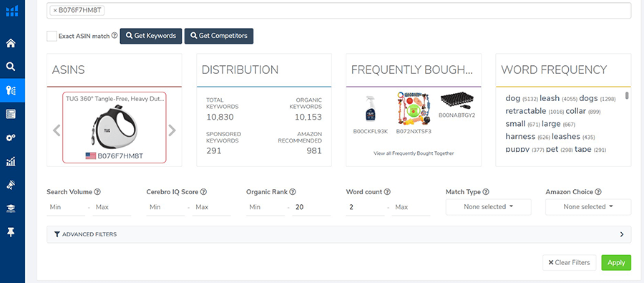Click the green Apply button
The width and height of the screenshot is (644, 283).
[616, 262]
